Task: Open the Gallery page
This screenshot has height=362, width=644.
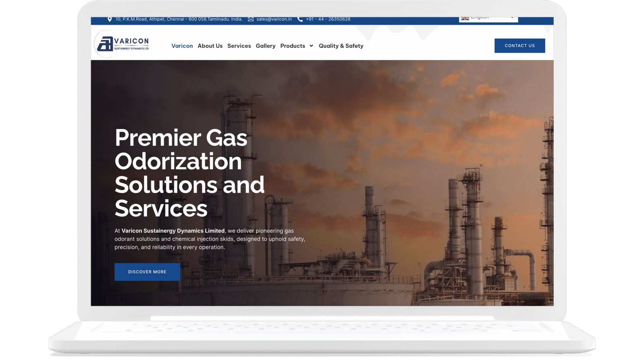Action: [266, 46]
